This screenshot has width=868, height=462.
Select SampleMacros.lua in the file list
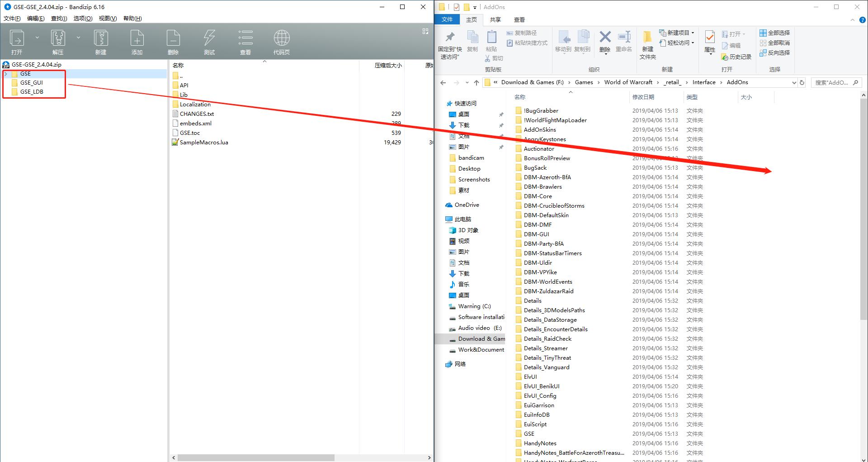pyautogui.click(x=204, y=143)
